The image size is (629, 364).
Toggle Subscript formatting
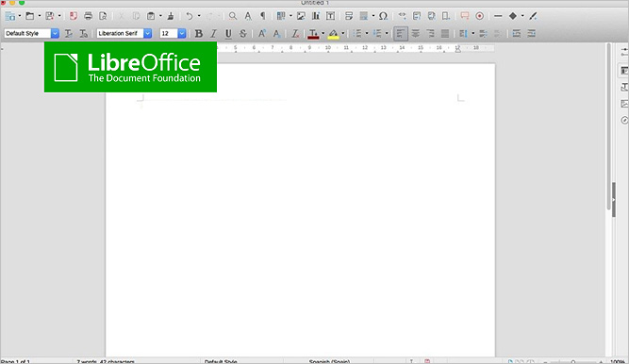(x=276, y=34)
